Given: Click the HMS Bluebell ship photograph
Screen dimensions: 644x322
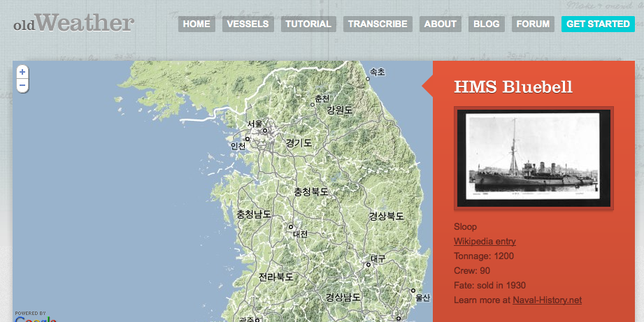Looking at the screenshot, I should coord(534,158).
